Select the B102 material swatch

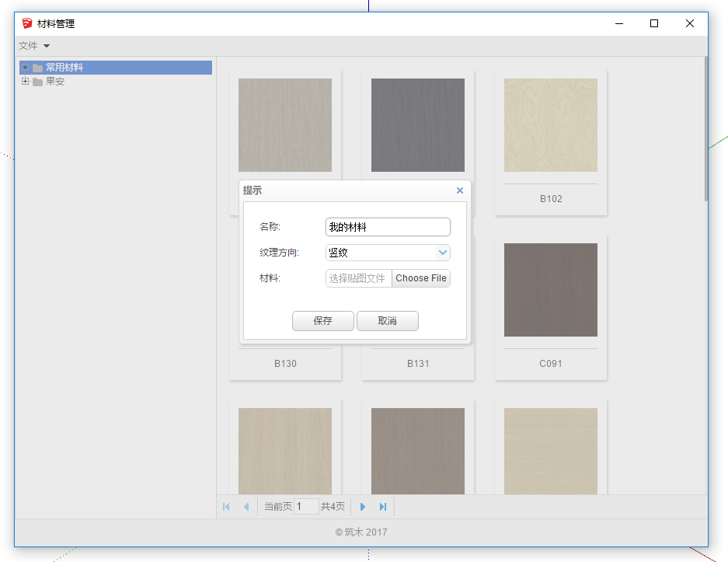pyautogui.click(x=550, y=125)
